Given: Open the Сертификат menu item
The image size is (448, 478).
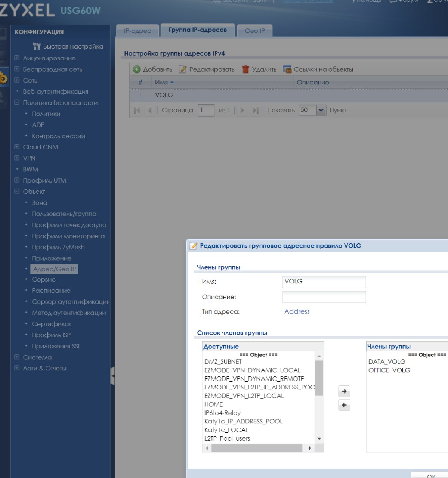Looking at the screenshot, I should point(52,324).
